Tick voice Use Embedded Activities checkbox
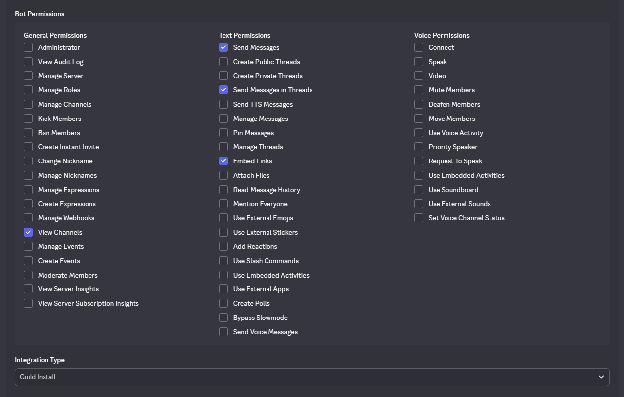Viewport: 624px width, 397px height. click(x=418, y=175)
